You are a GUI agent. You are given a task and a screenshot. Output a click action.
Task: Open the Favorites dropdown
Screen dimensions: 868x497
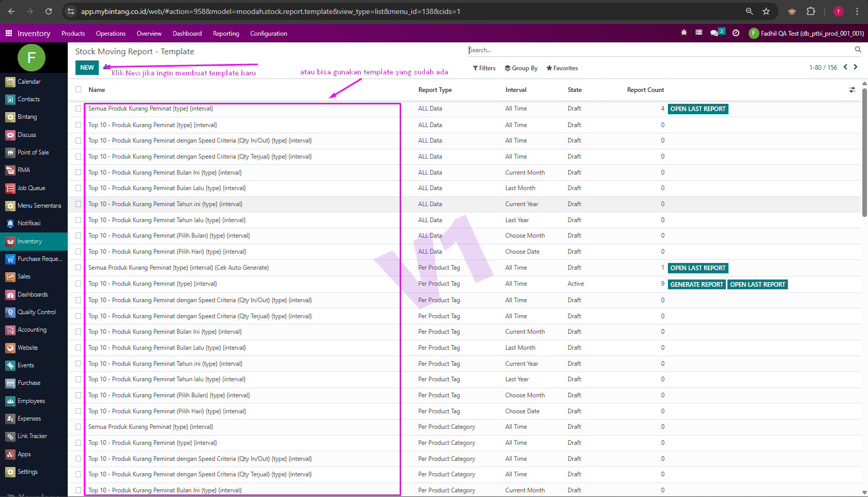click(x=562, y=68)
